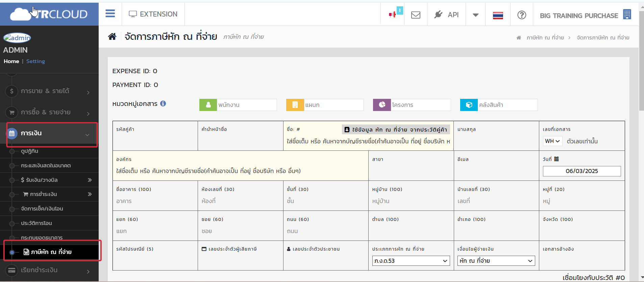The width and height of the screenshot is (644, 282).
Task: Select จัดการเช็ค/เงินโอน in the sidebar
Action: point(42,209)
